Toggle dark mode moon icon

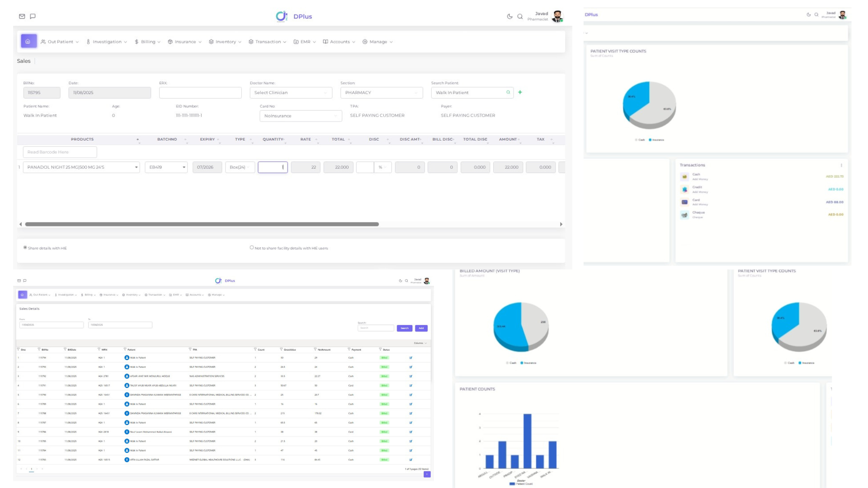click(x=509, y=16)
